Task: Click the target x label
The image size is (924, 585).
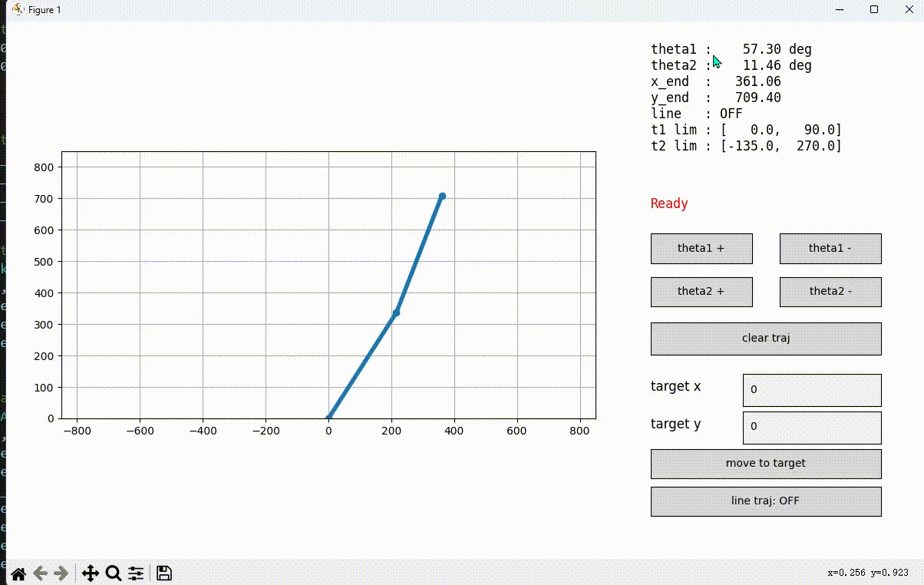Action: click(x=676, y=386)
